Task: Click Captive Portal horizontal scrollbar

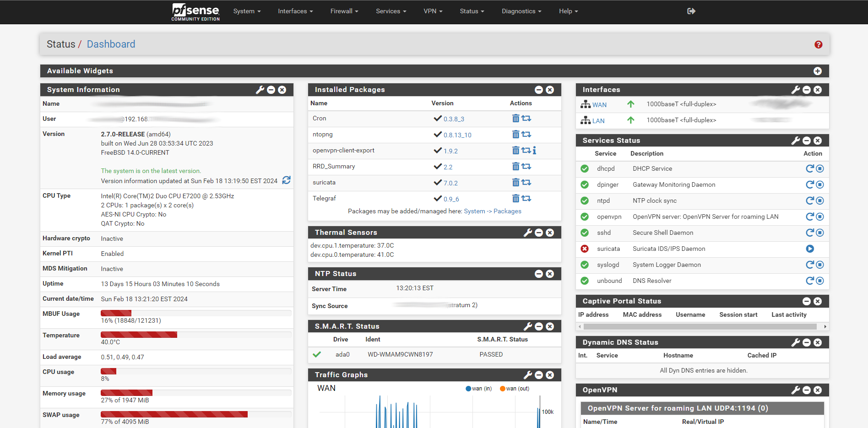Action: click(700, 327)
